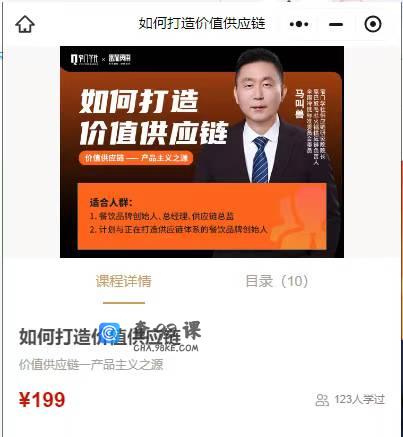Click the blue circular watermark logo

click(x=110, y=333)
